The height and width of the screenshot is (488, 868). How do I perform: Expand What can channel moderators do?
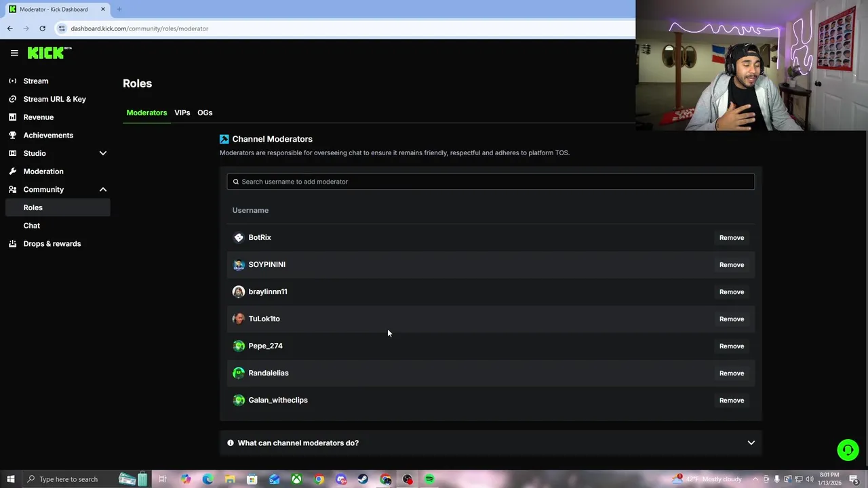(491, 443)
